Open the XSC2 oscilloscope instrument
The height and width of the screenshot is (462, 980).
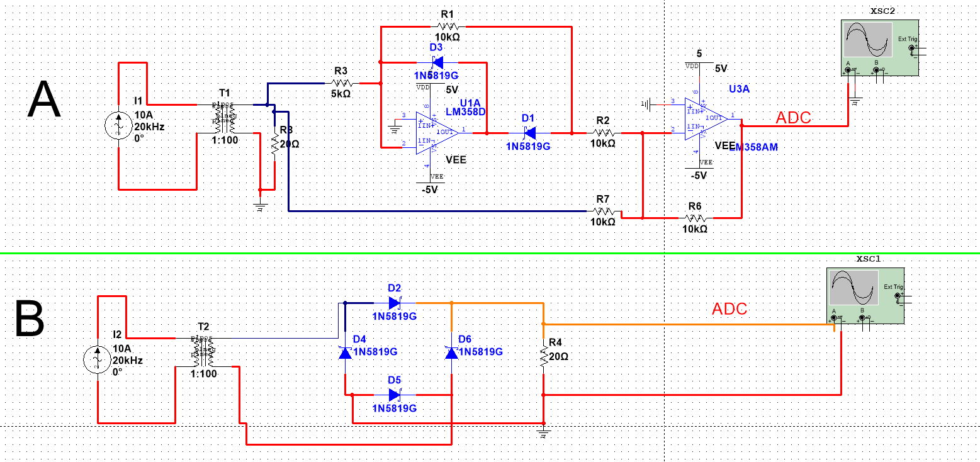point(880,48)
